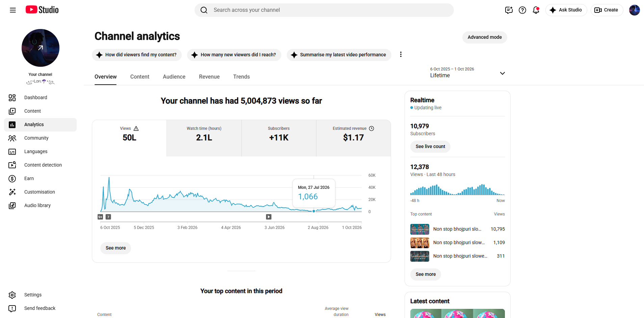Click Send feedback in sidebar
Image resolution: width=644 pixels, height=318 pixels.
(x=40, y=308)
